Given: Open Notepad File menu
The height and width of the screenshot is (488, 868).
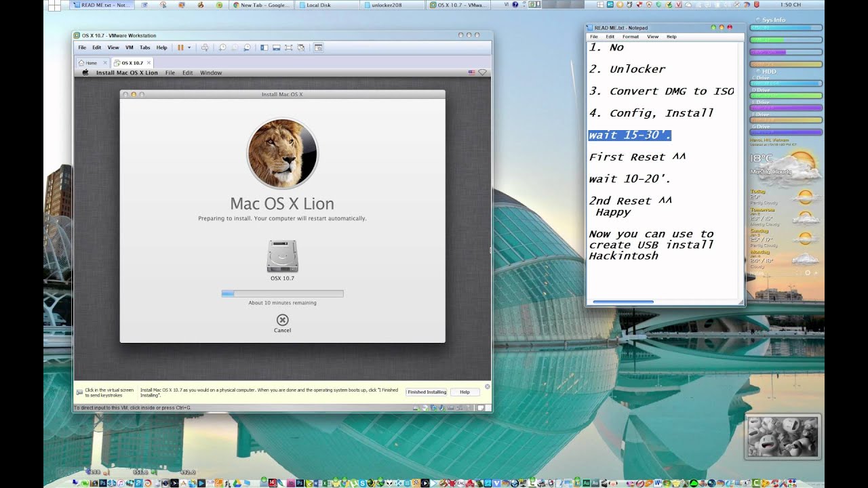Looking at the screenshot, I should [594, 37].
